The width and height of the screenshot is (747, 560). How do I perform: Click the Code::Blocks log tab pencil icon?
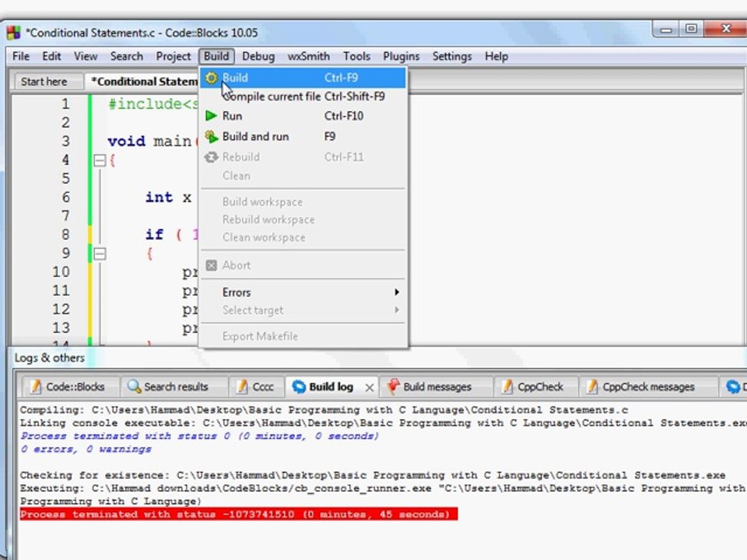[x=37, y=387]
